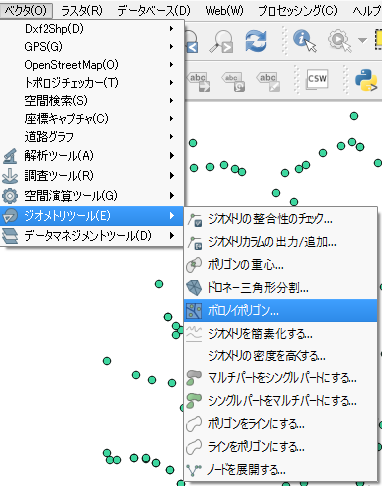Viewport: 382px width, 486px height.
Task: Open the データマネジメントツール(D) submenu
Action: [x=92, y=236]
